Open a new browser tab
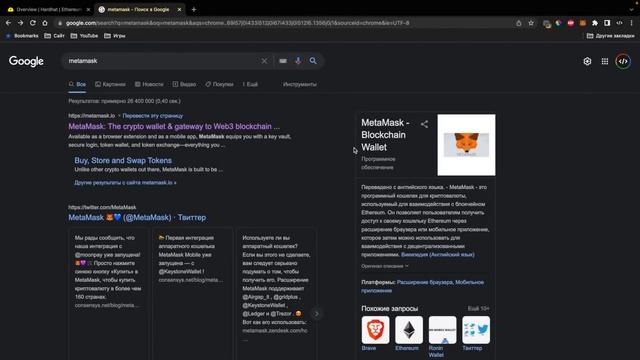 [x=194, y=9]
